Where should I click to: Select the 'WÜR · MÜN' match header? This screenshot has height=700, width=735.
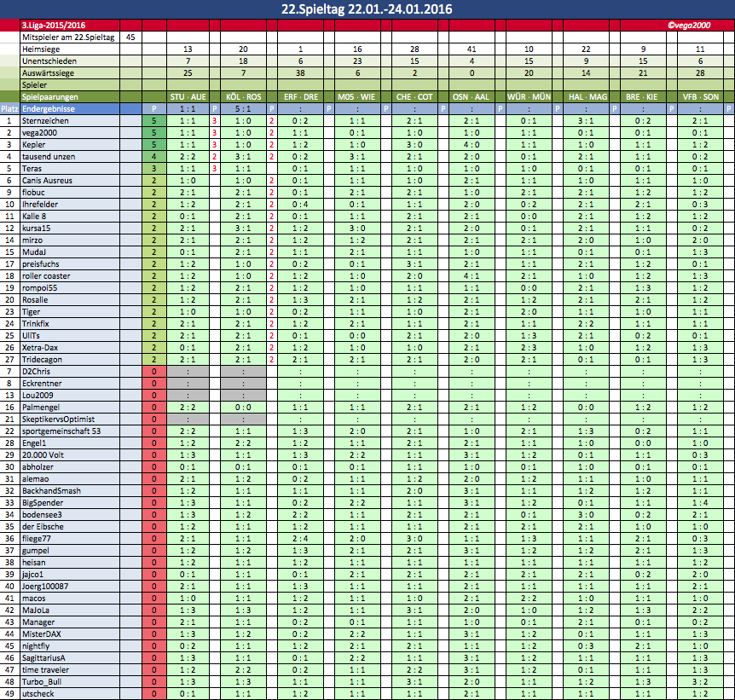coord(529,97)
